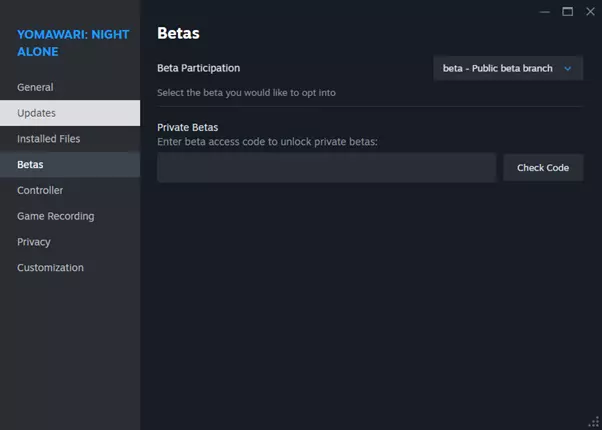The height and width of the screenshot is (430, 602).
Task: Maximize the properties window
Action: point(567,11)
